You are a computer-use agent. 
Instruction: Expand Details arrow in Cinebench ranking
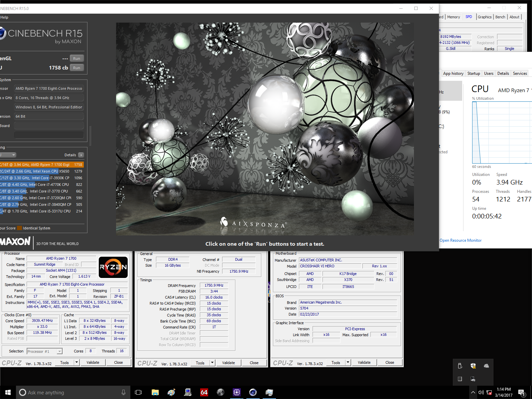point(81,155)
